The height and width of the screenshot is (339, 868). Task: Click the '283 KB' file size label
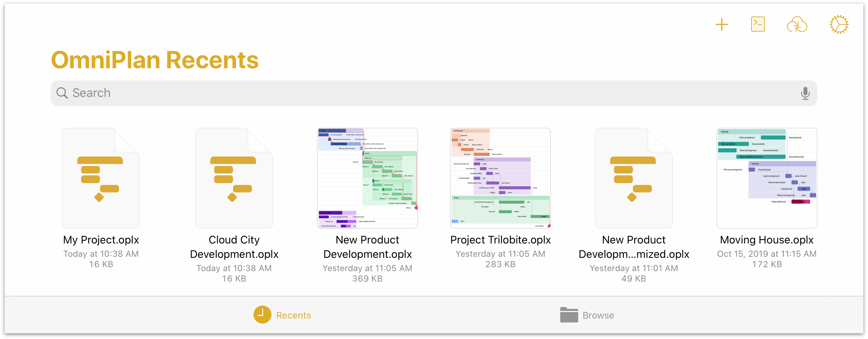(x=501, y=264)
